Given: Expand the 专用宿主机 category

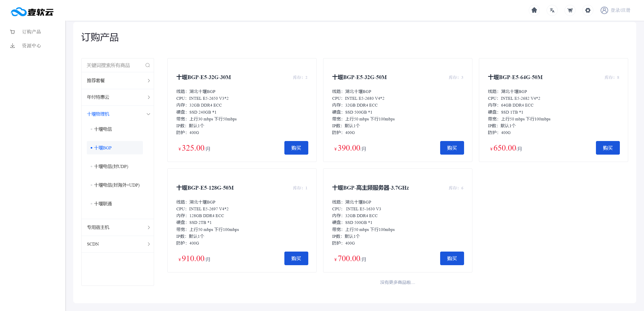Looking at the screenshot, I should point(118,227).
